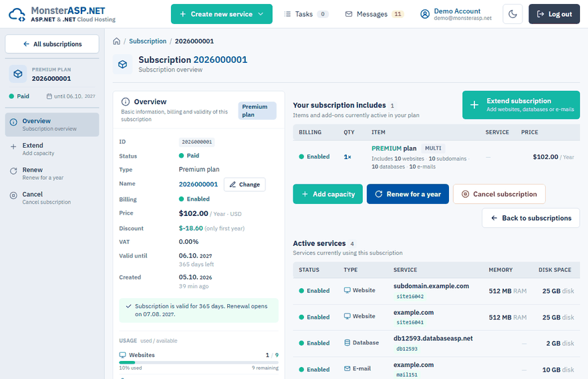
Task: Click the site16041 code tag
Action: 410,322
